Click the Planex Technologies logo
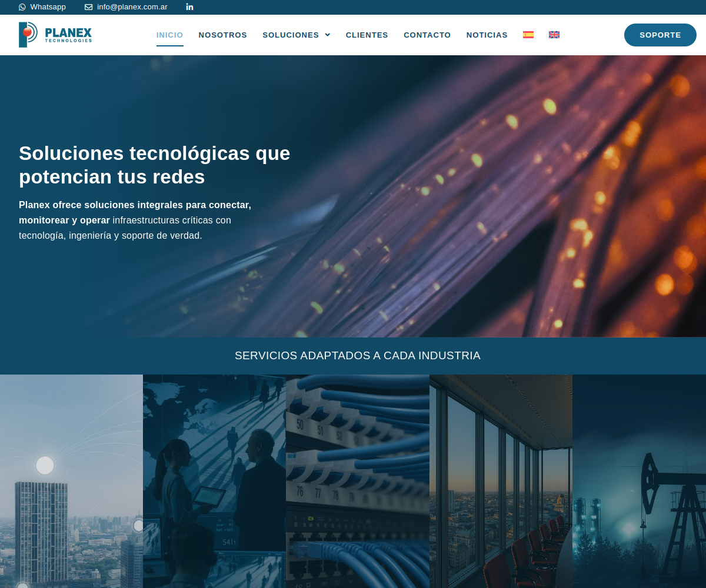The height and width of the screenshot is (588, 706). (x=55, y=35)
